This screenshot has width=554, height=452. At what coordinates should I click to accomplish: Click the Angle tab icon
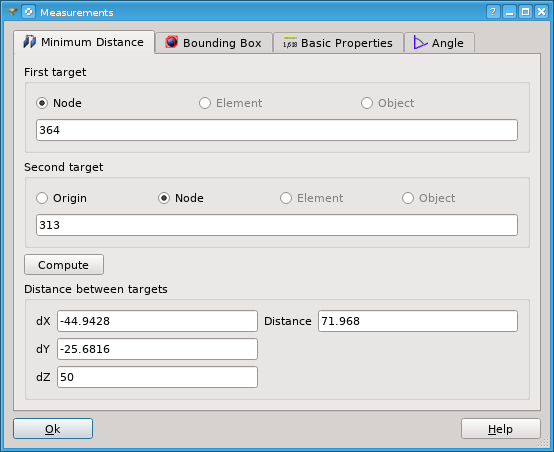(420, 43)
